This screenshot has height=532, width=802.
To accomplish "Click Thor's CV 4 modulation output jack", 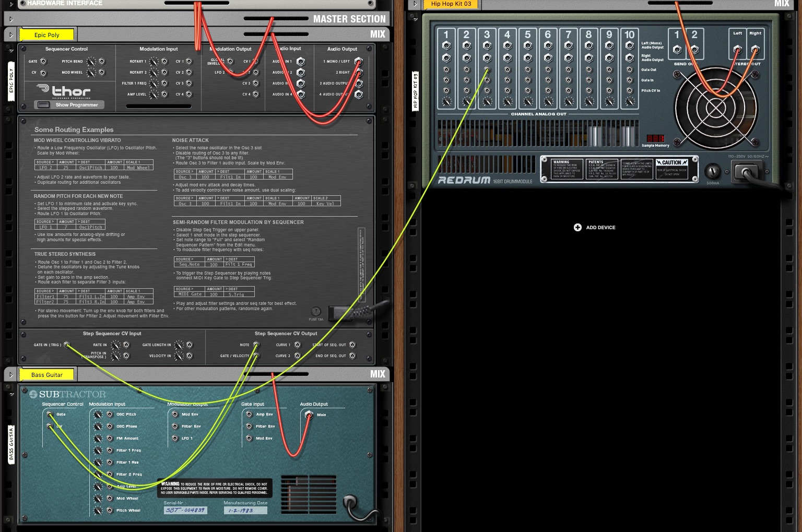I will (x=256, y=94).
